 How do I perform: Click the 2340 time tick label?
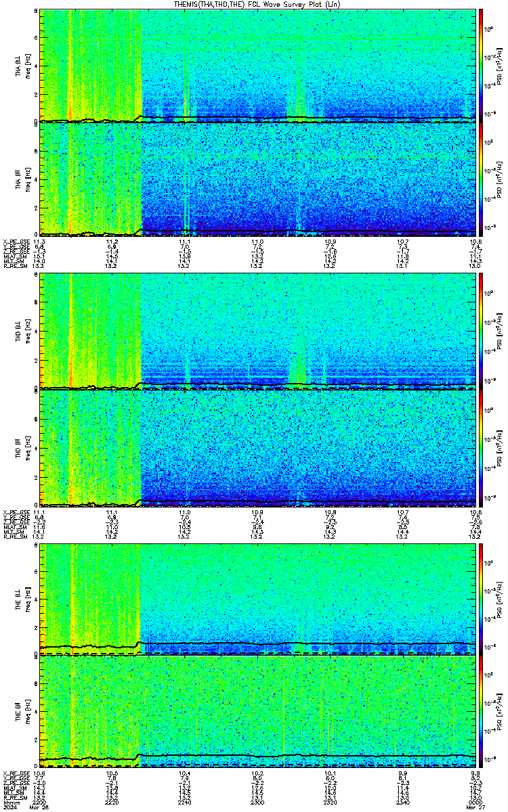pos(403,803)
